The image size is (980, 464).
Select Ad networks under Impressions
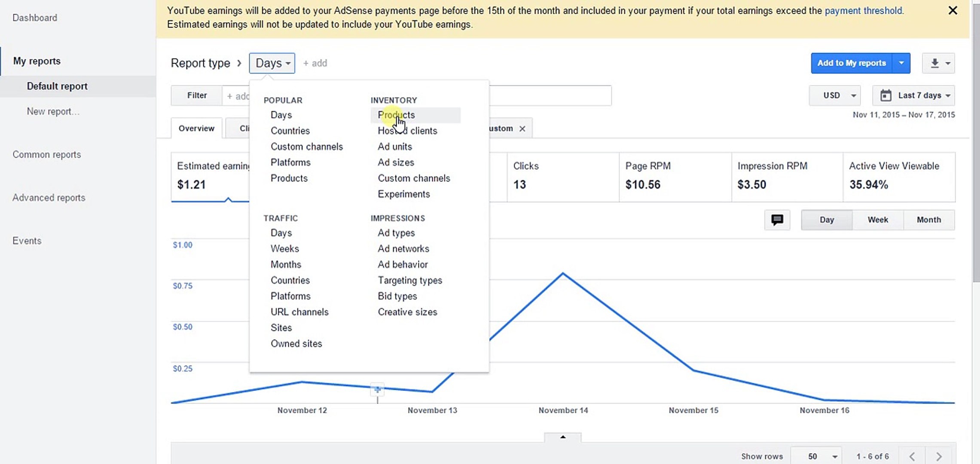pos(403,249)
